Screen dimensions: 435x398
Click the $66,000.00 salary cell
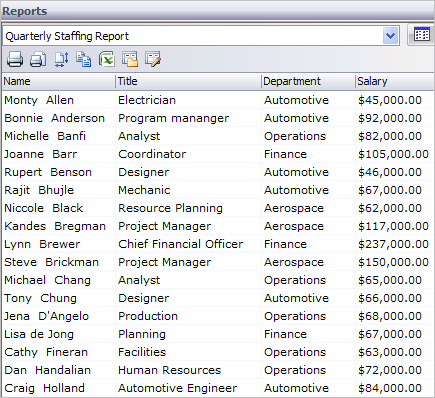tap(395, 298)
